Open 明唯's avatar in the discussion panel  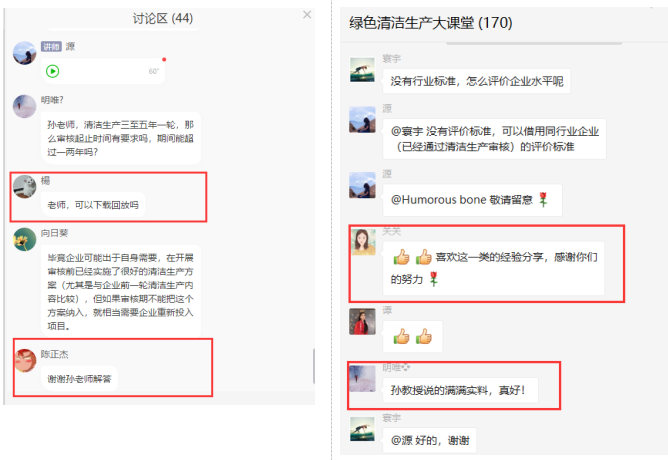24,106
